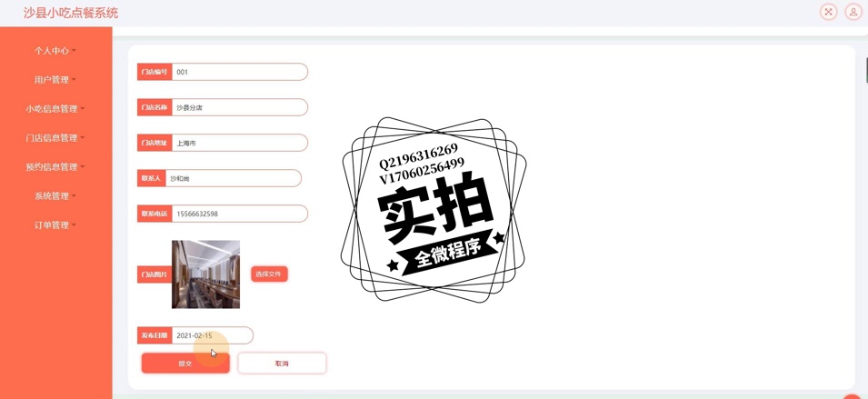Viewport: 868px width, 399px height.
Task: Click the 取消 cancel button
Action: click(x=282, y=364)
